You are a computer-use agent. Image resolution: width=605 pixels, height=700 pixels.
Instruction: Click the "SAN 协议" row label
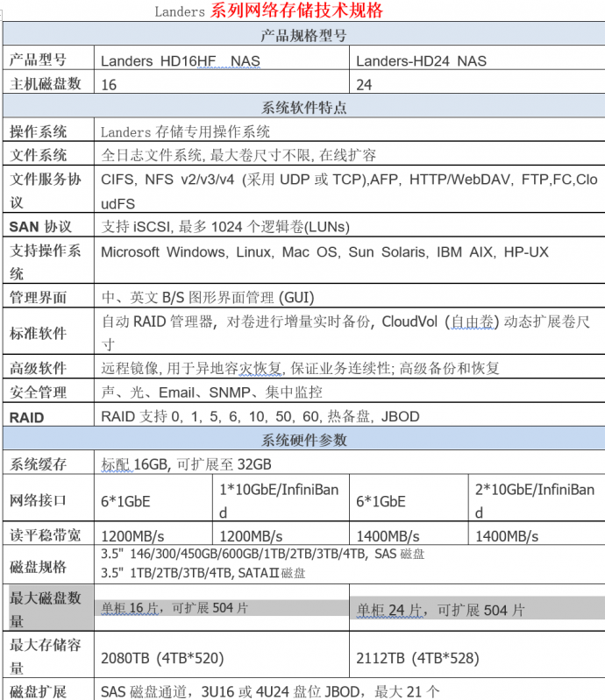click(39, 227)
